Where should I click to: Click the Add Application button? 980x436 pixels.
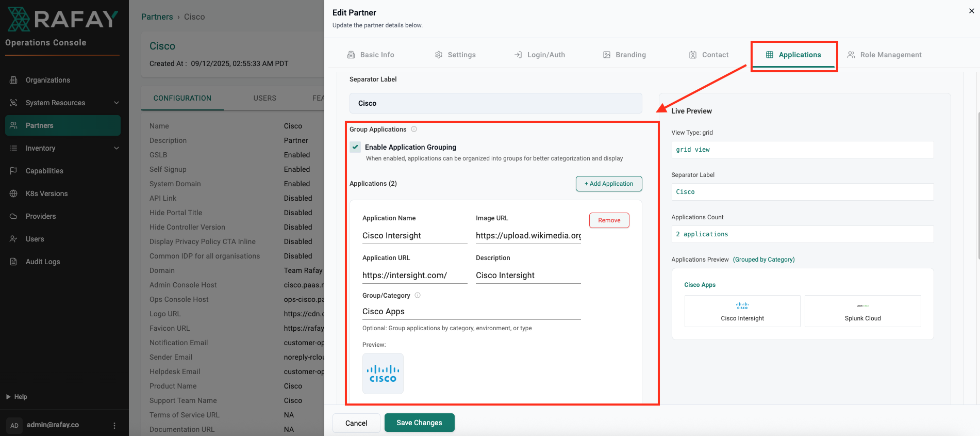(x=608, y=184)
